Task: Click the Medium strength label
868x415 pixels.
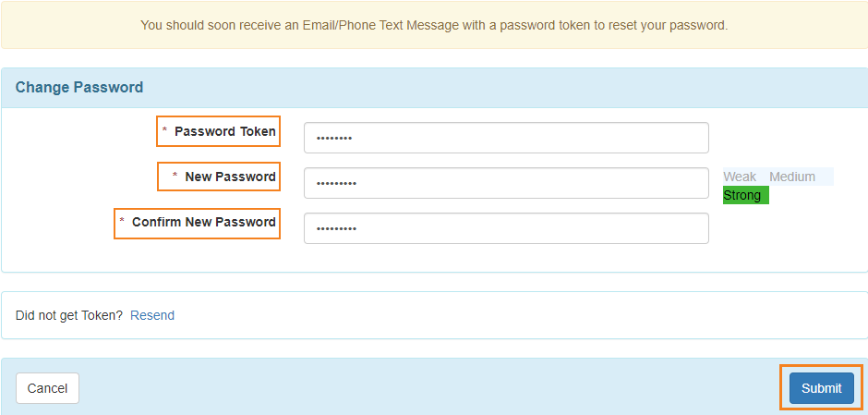Action: 792,177
